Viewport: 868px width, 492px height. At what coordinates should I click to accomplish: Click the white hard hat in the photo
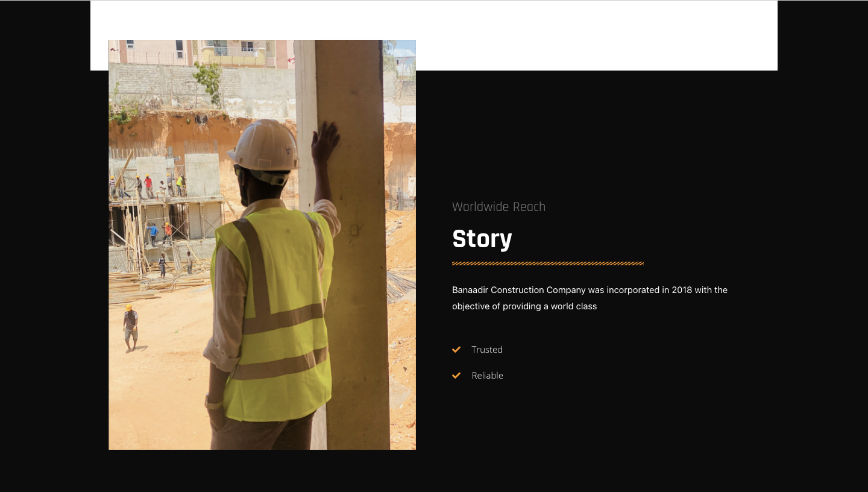(264, 145)
